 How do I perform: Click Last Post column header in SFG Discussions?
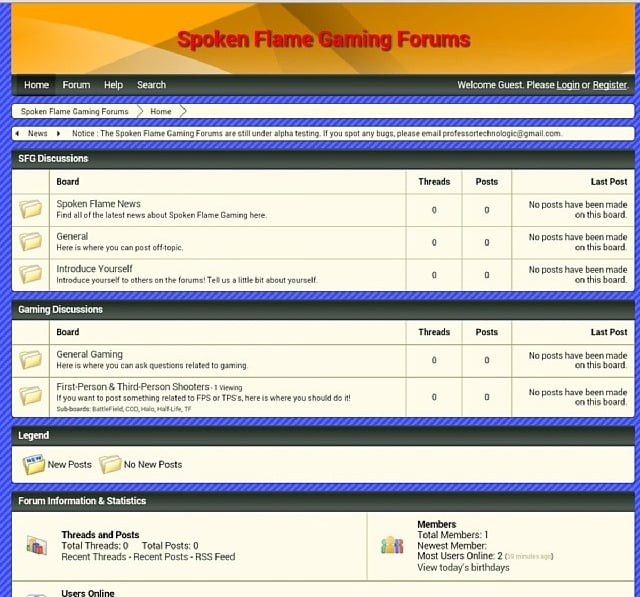click(x=609, y=182)
